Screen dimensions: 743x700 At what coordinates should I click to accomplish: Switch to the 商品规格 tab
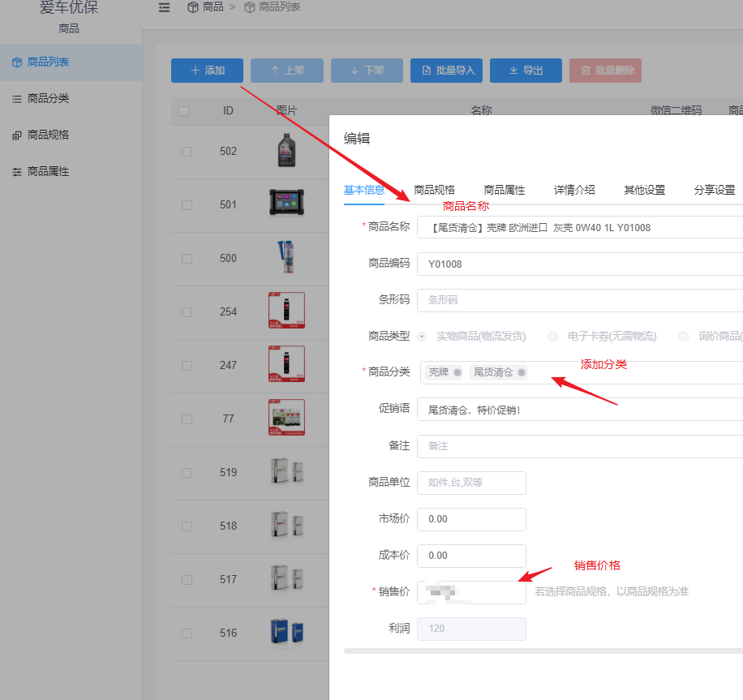click(436, 190)
